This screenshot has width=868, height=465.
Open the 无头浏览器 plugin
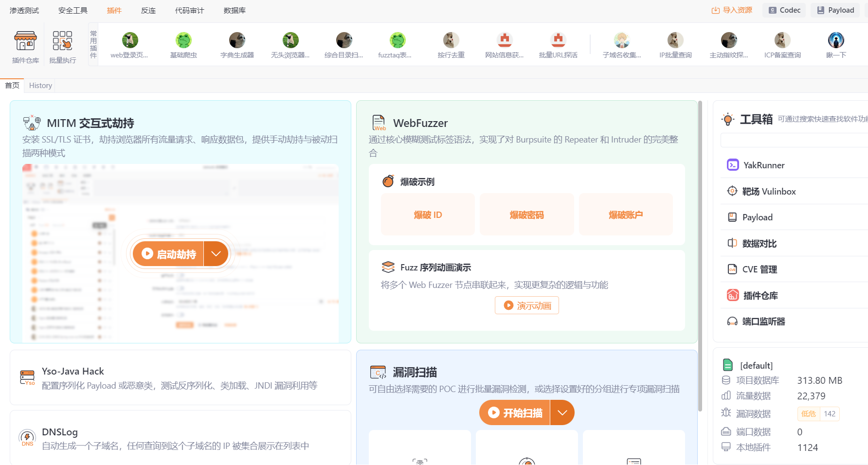point(290,45)
